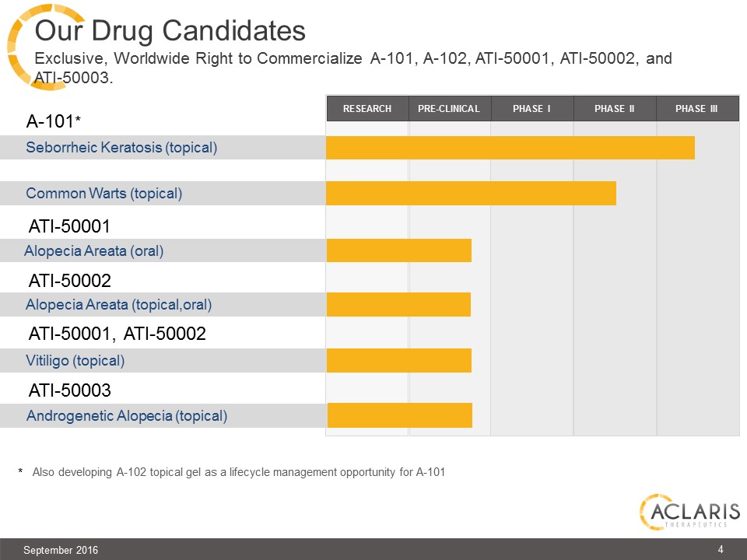Click the Common Warts orange progress bar
This screenshot has width=747, height=560.
tap(471, 193)
